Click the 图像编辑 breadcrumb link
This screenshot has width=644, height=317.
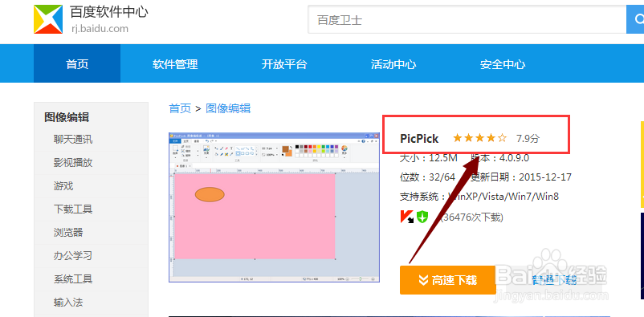228,108
